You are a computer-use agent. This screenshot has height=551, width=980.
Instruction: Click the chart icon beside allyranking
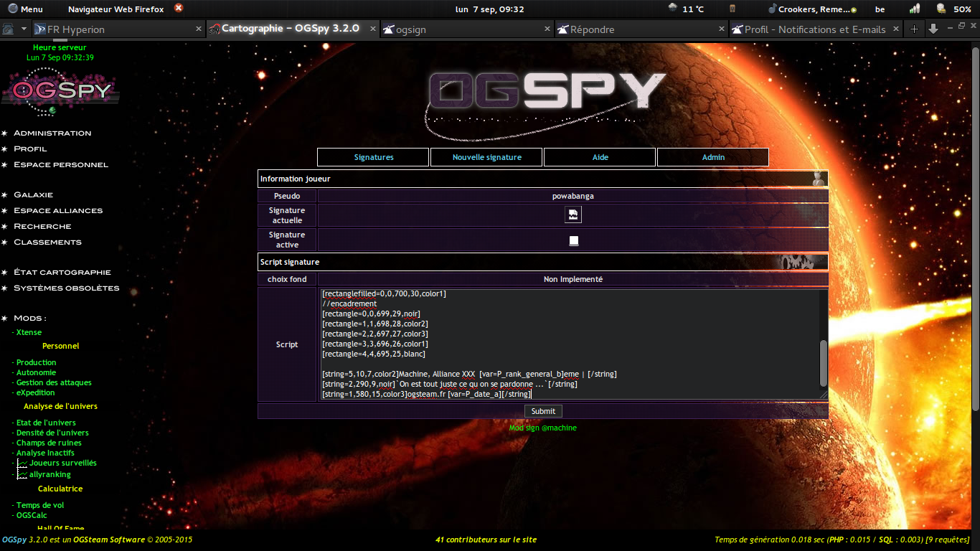click(x=23, y=475)
